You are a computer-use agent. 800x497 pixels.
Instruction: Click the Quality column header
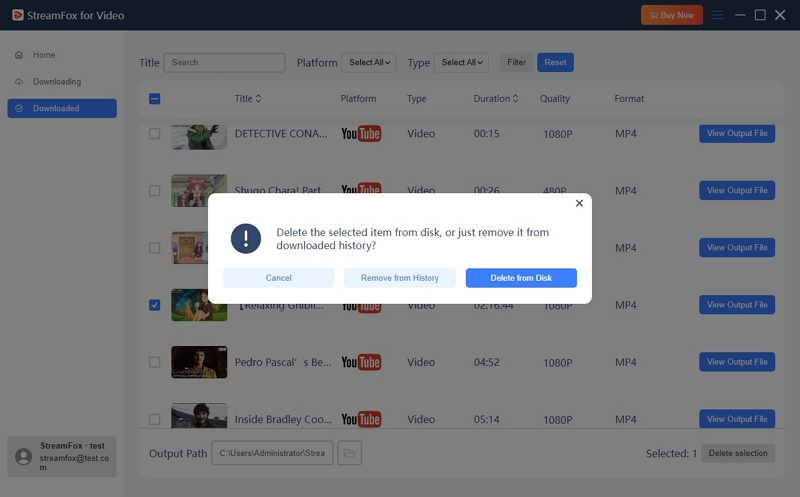(x=555, y=98)
